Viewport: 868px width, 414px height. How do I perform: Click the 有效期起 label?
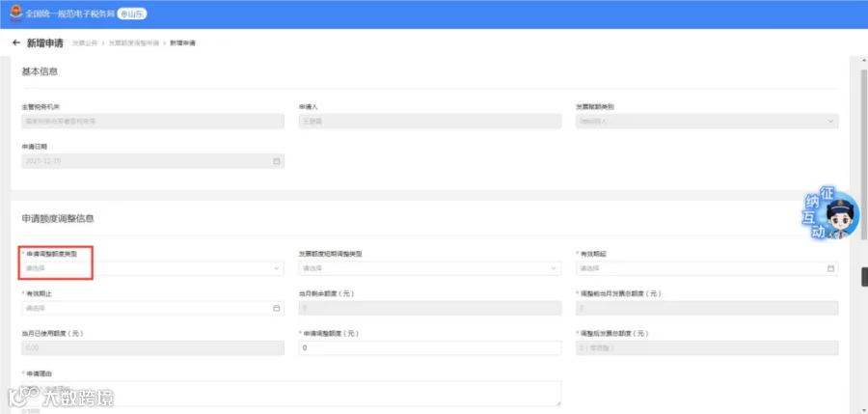point(592,254)
